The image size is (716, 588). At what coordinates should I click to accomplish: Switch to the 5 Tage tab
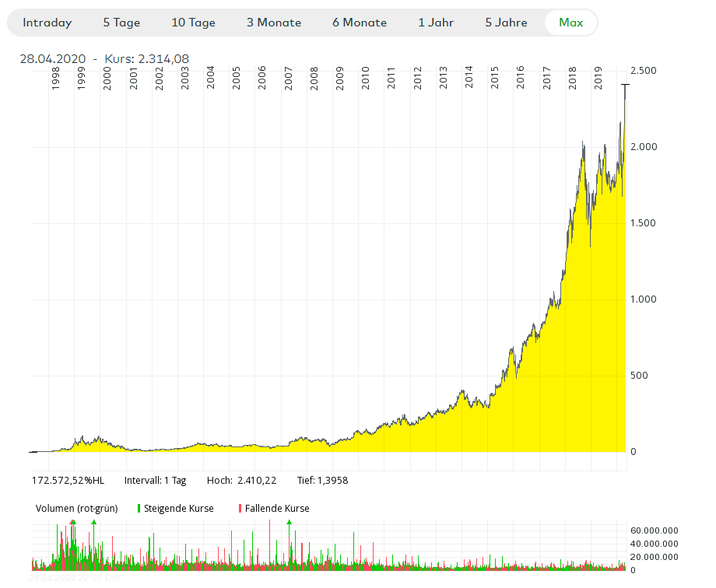[121, 23]
